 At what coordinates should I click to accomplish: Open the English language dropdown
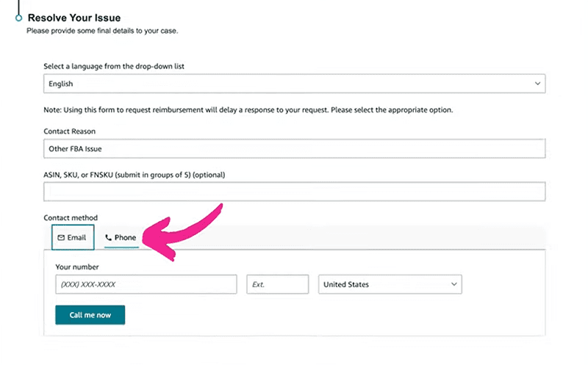295,84
